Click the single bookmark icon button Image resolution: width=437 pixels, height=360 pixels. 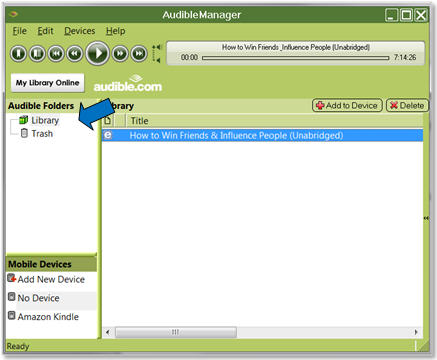pyautogui.click(x=18, y=53)
